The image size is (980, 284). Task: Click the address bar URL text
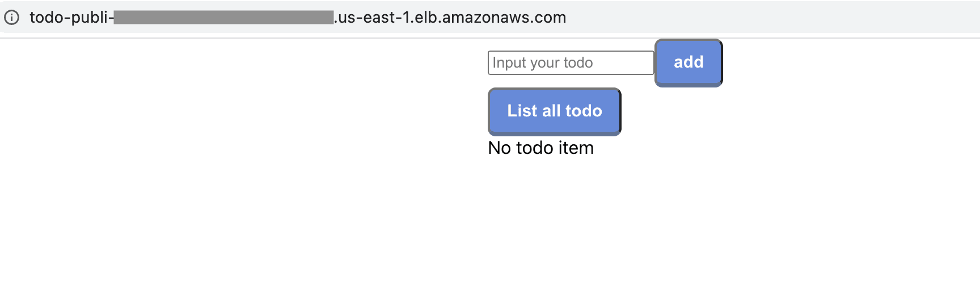298,18
